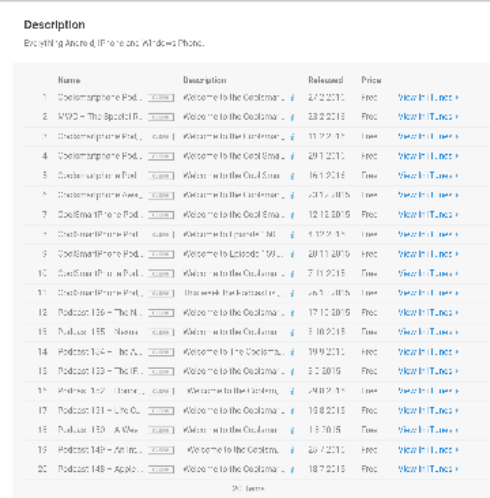
Task: View episode 1 in iTunes
Action: tap(428, 97)
